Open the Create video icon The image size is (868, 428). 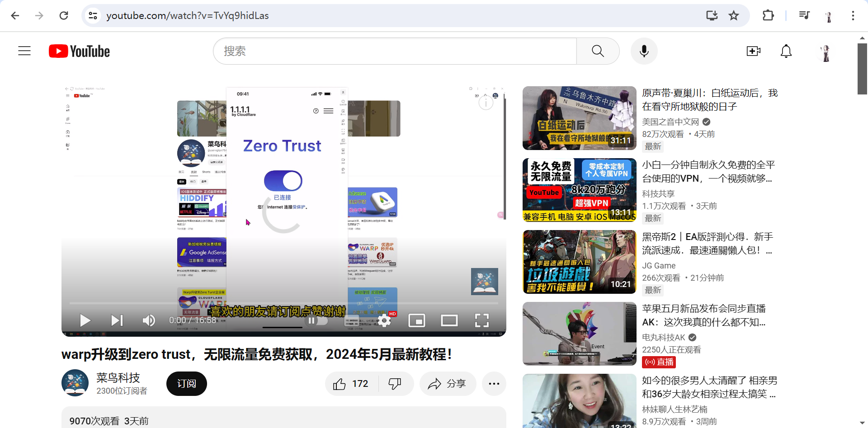click(x=753, y=51)
